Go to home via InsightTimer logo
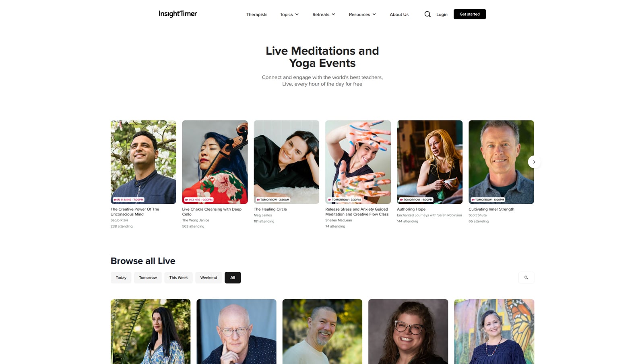This screenshot has height=364, width=644. (x=178, y=14)
